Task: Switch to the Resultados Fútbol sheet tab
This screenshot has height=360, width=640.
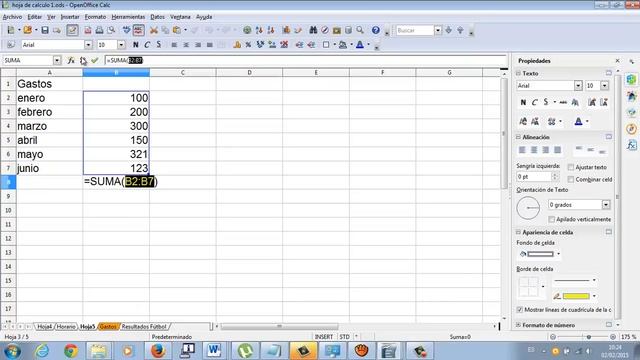Action: [x=144, y=327]
